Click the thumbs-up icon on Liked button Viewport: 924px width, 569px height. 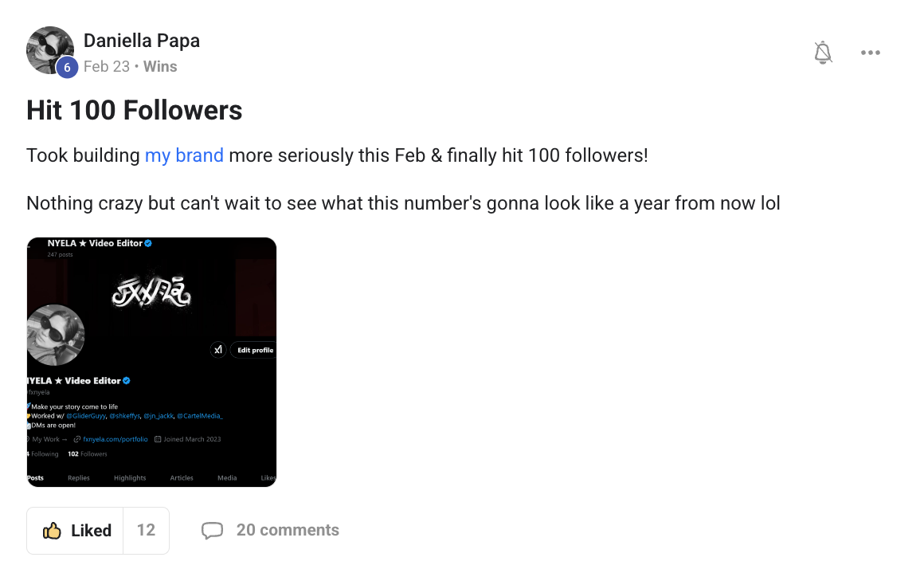(x=53, y=531)
